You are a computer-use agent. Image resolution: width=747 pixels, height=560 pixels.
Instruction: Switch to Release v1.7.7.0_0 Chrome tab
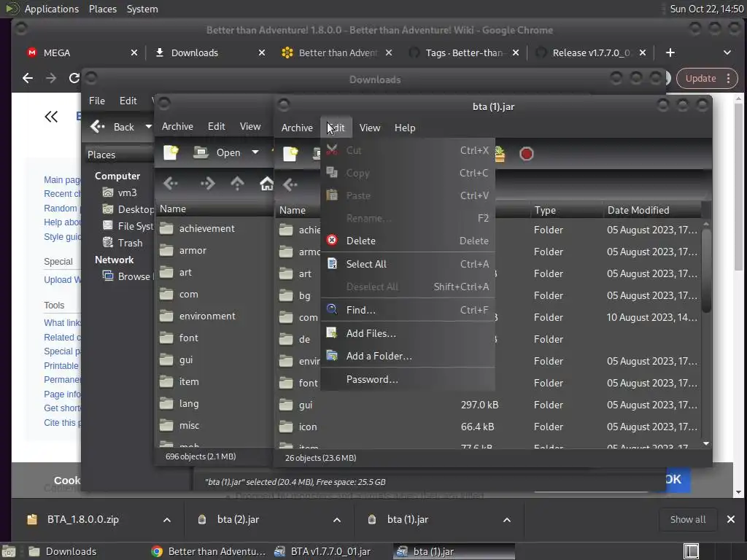591,52
